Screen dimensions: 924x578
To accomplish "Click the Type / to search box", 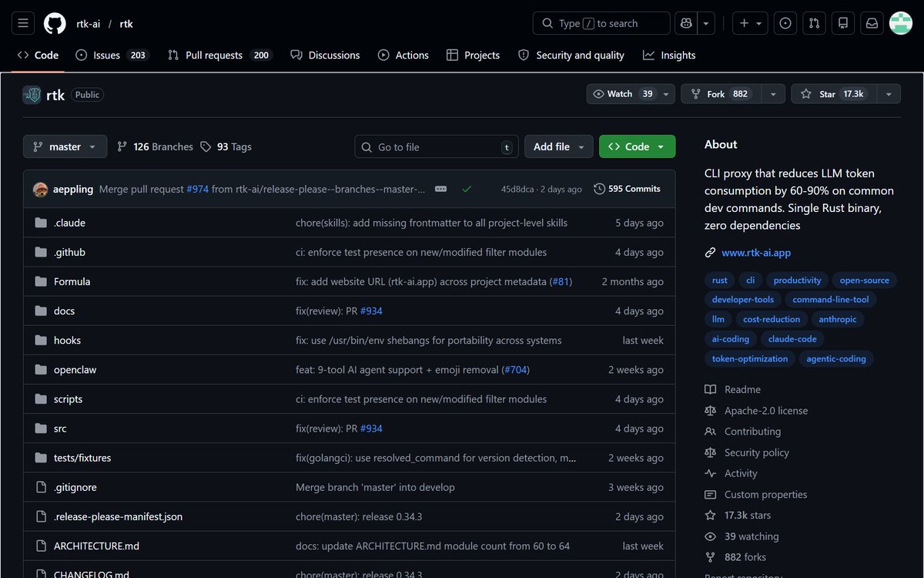I will coord(601,23).
